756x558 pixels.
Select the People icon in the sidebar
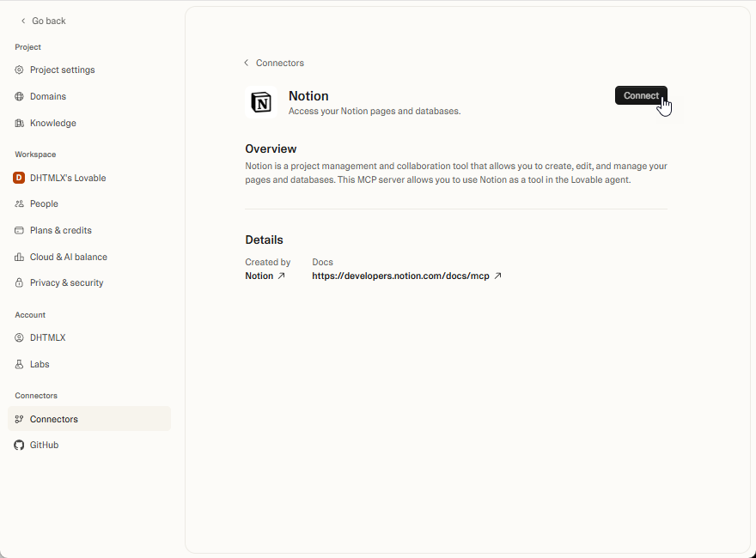(x=19, y=203)
